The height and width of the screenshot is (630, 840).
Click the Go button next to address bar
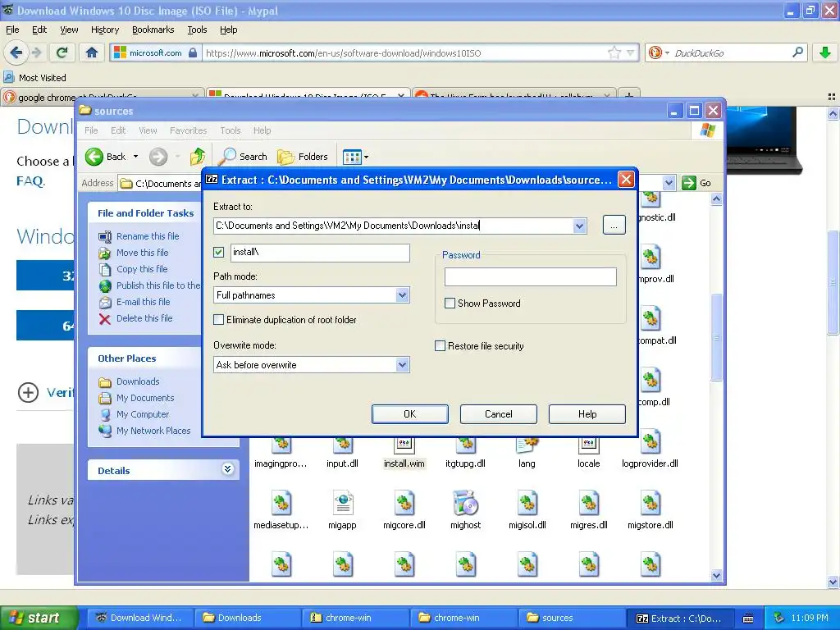tap(697, 183)
